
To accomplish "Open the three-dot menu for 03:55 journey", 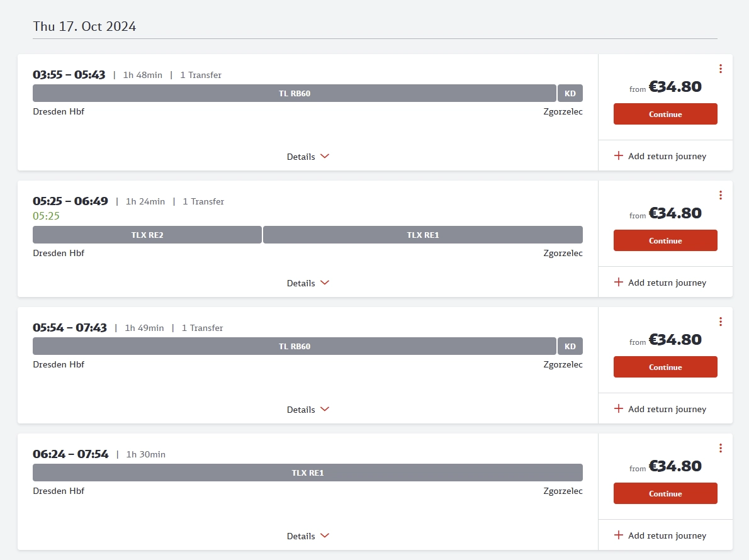I will click(720, 69).
